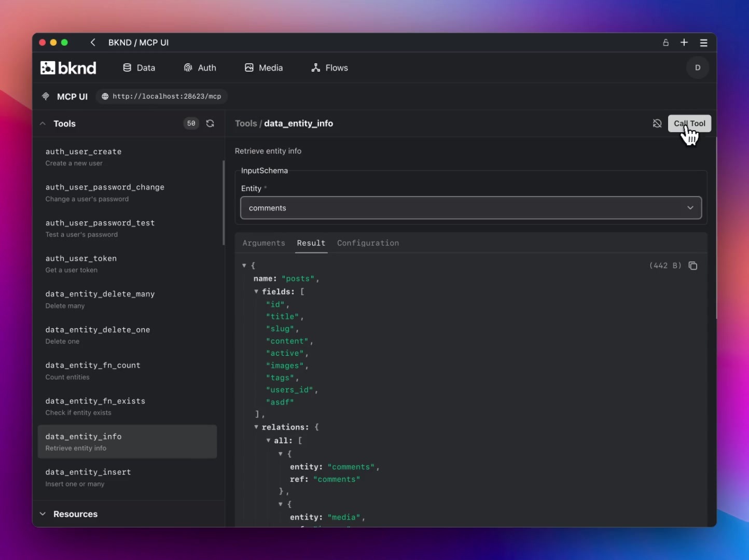Open the hamburger menu in title bar
The height and width of the screenshot is (560, 749).
click(x=703, y=43)
